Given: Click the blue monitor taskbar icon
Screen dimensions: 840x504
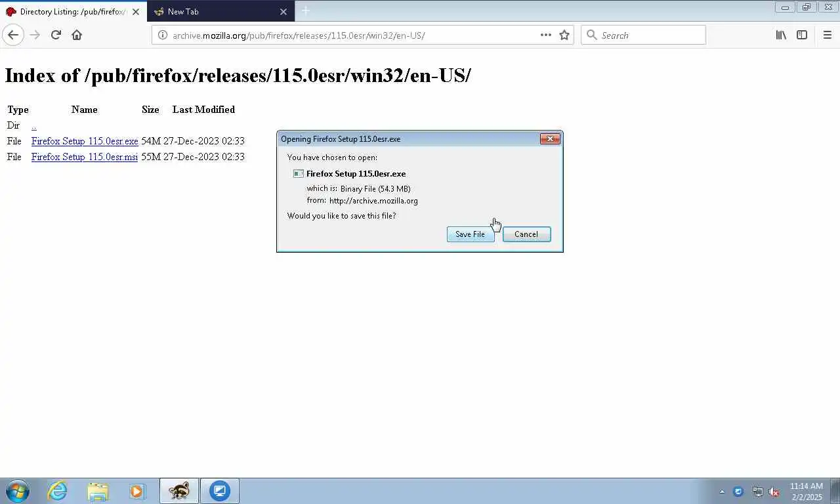Looking at the screenshot, I should click(220, 491).
